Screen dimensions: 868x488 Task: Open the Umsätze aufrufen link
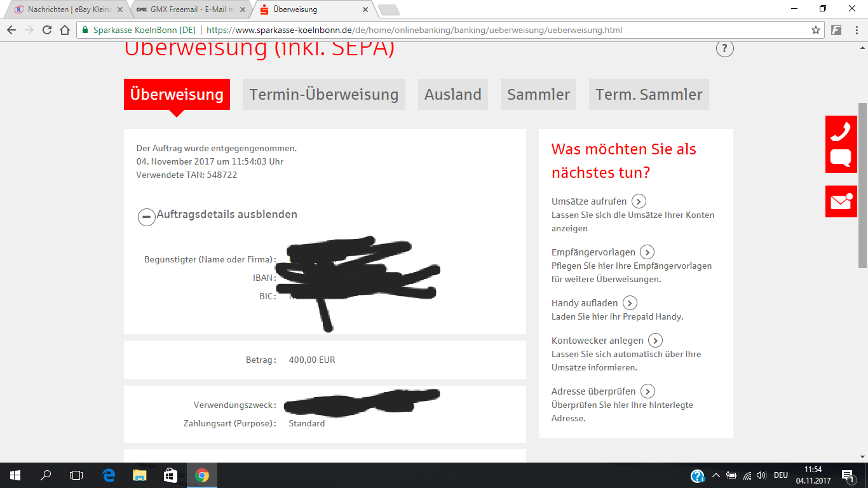click(x=589, y=201)
